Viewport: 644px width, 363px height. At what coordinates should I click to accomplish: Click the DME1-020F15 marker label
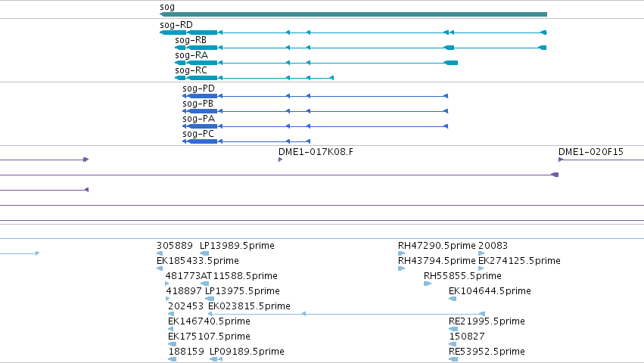tap(590, 152)
